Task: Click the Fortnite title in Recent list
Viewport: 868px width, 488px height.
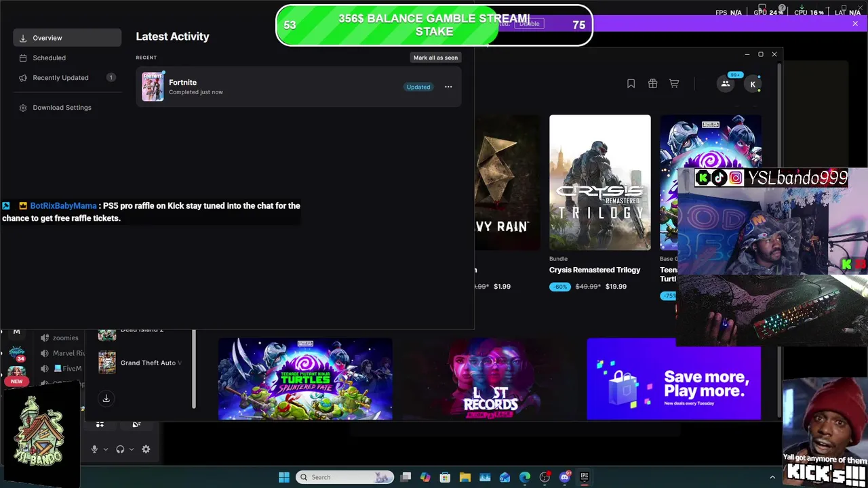Action: pyautogui.click(x=182, y=82)
